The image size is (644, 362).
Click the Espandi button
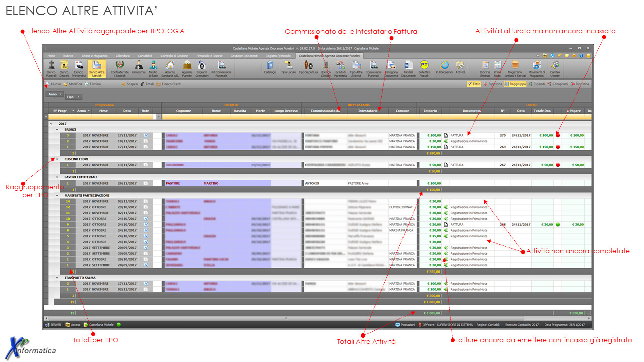pyautogui.click(x=536, y=84)
